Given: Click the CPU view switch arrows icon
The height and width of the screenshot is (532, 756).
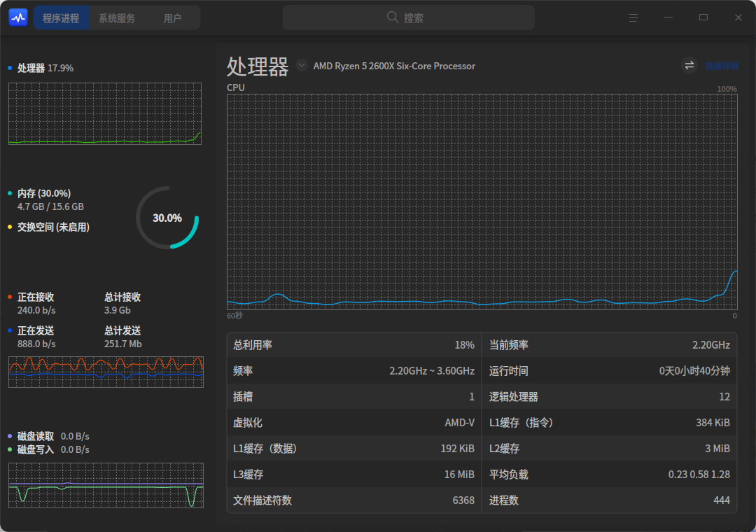Looking at the screenshot, I should [689, 65].
